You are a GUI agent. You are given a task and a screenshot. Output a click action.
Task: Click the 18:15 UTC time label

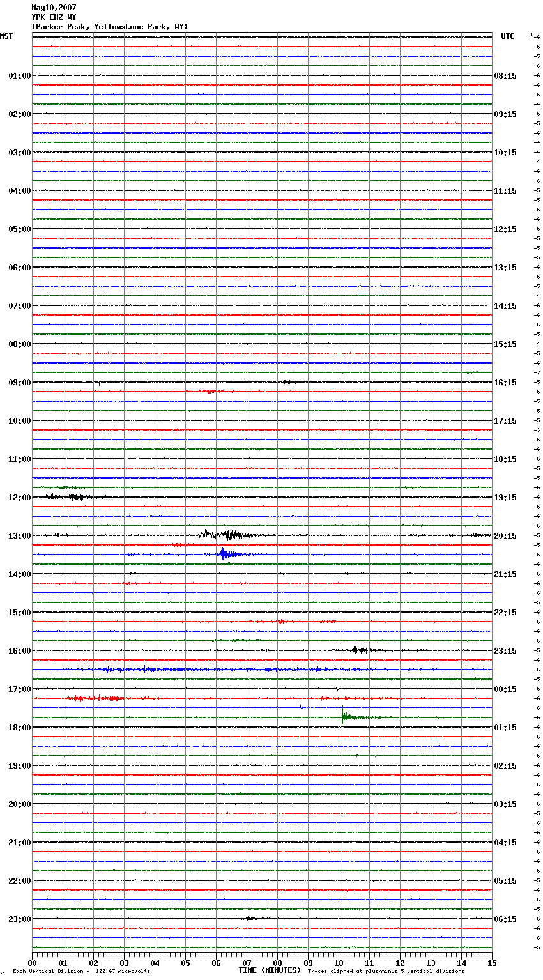click(x=505, y=459)
